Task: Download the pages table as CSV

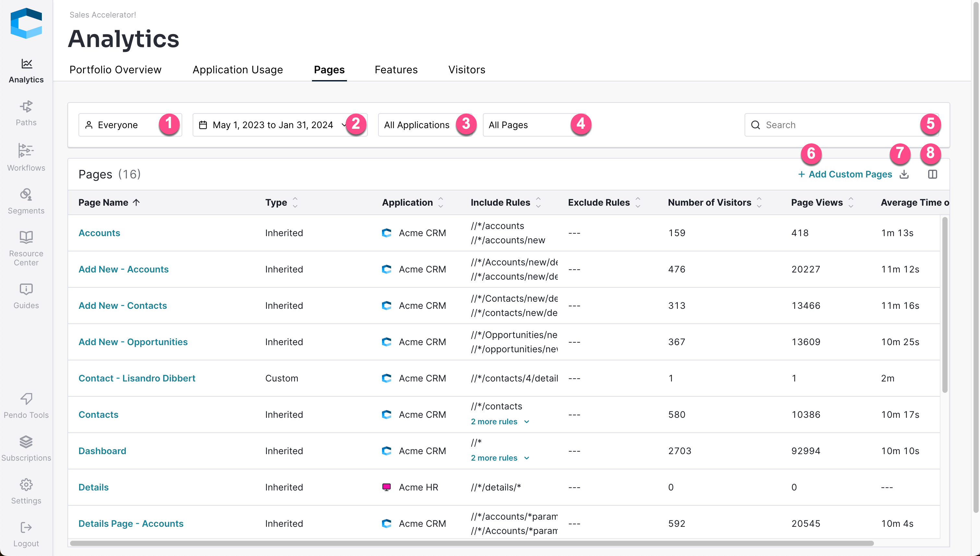Action: click(x=904, y=174)
